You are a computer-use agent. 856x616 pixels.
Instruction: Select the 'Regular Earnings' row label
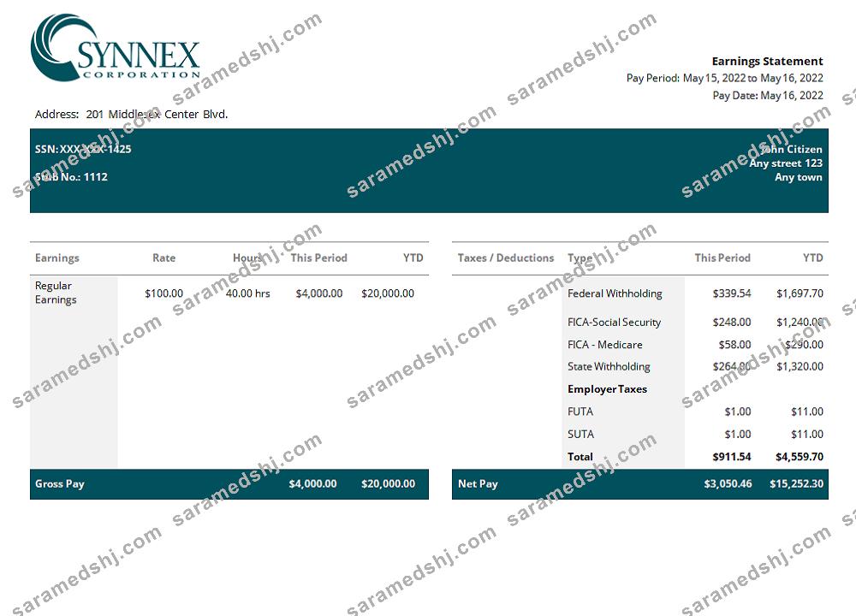pyautogui.click(x=56, y=293)
